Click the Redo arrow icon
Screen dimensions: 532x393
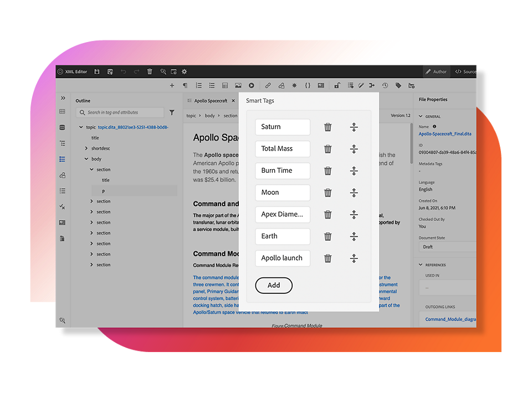point(136,71)
